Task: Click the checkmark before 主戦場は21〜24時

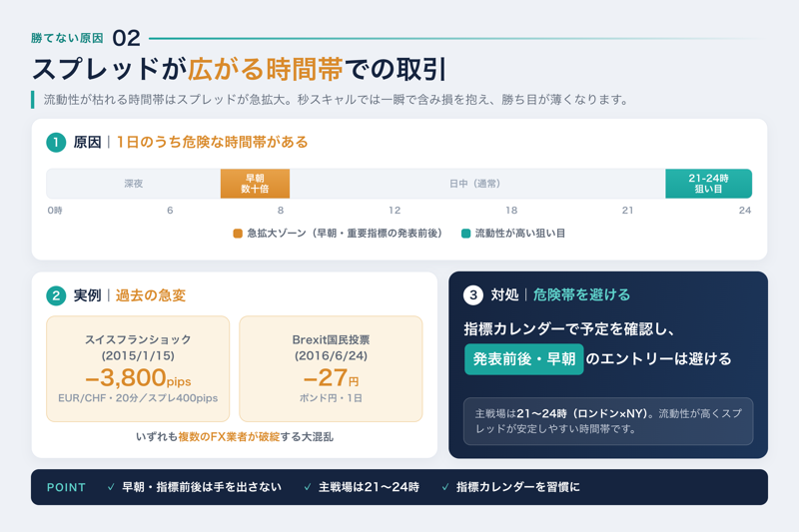Action: [x=308, y=487]
